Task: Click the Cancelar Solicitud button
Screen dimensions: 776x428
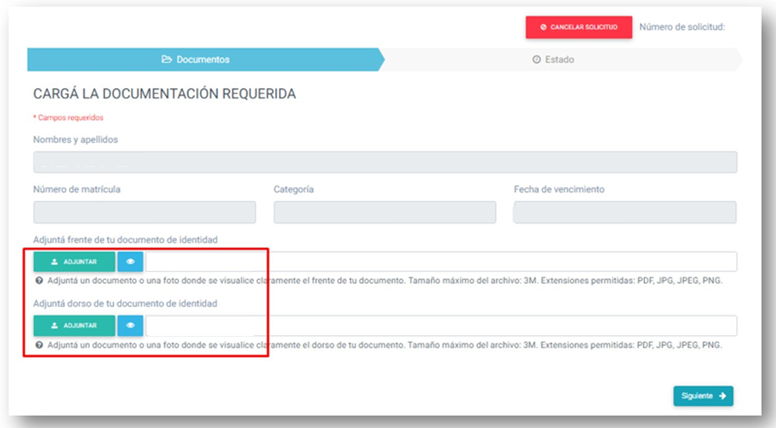Action: 578,27
